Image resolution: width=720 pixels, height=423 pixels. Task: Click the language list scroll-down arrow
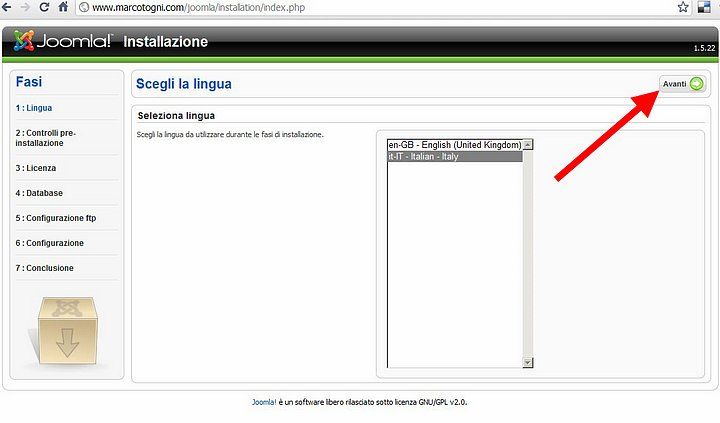[528, 362]
